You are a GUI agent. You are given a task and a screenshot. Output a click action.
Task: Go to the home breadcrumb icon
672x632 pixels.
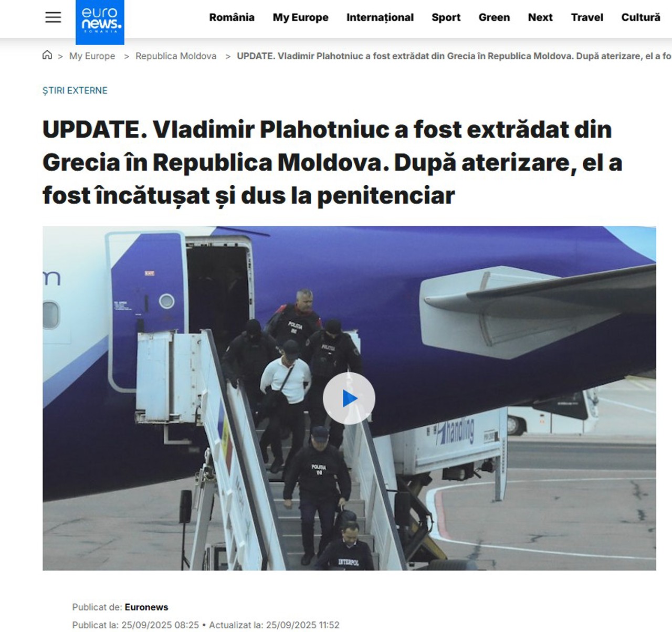(47, 55)
